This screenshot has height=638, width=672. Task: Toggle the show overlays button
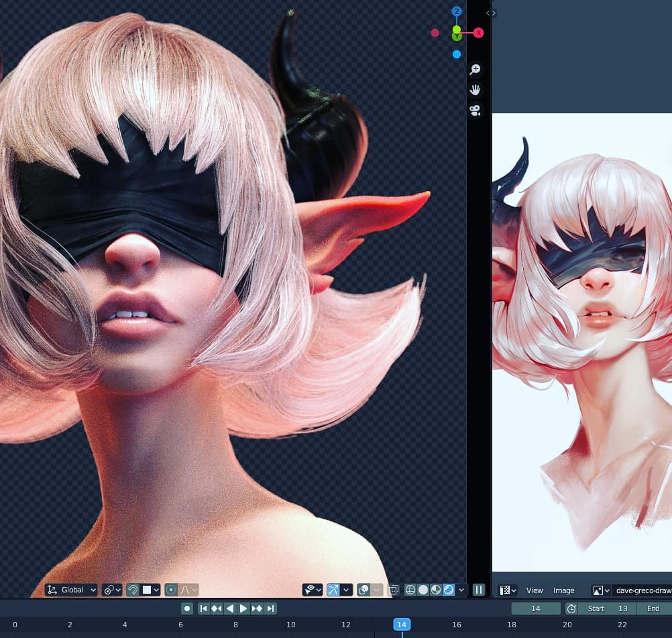[363, 590]
